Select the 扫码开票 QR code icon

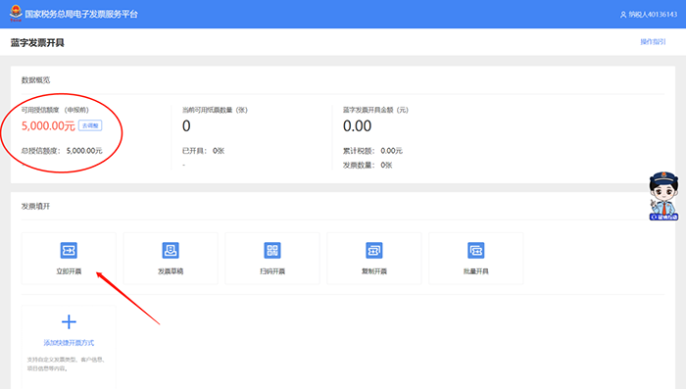click(272, 250)
